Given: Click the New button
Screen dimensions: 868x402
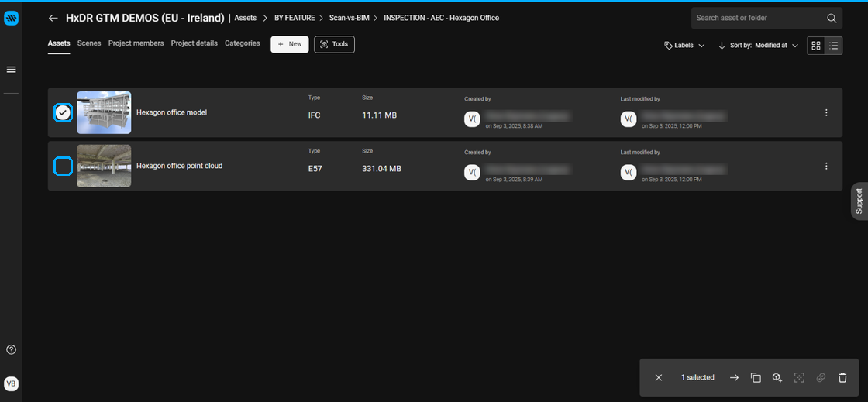Looking at the screenshot, I should (290, 44).
